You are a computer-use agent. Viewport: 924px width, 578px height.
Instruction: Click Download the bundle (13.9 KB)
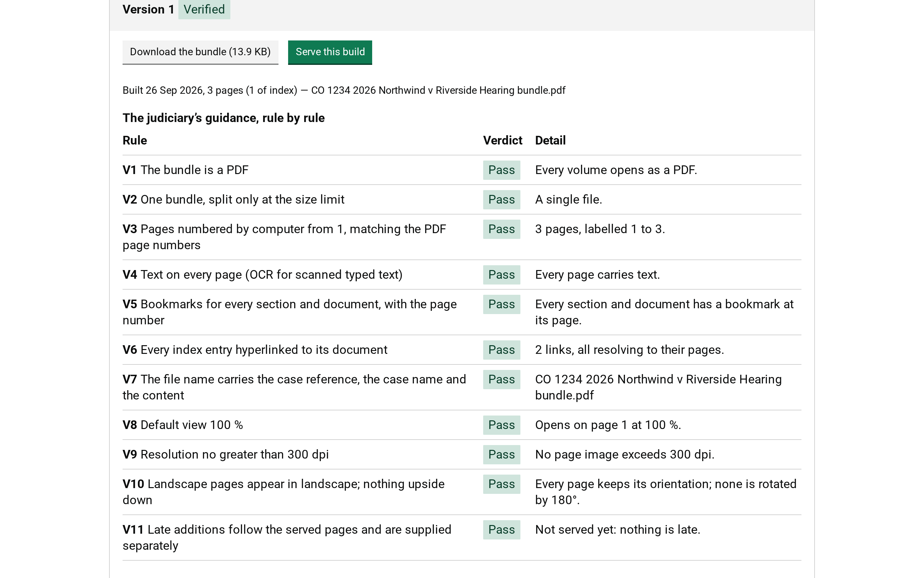(x=200, y=52)
